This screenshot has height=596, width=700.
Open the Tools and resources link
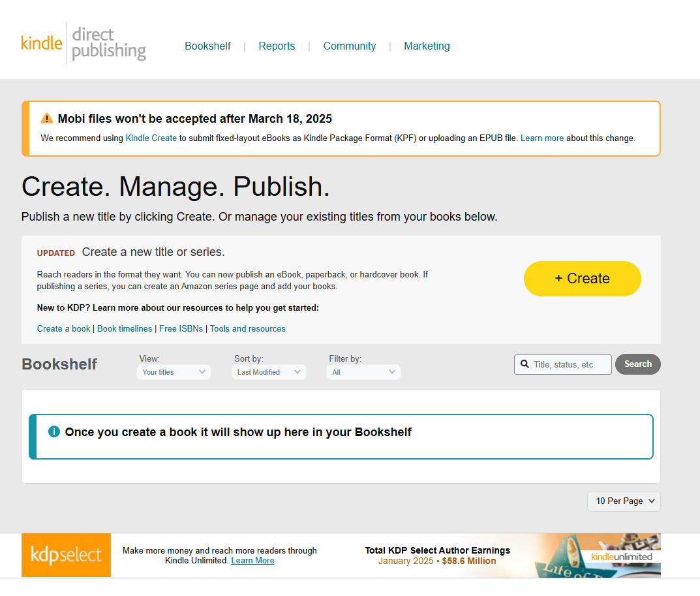[248, 328]
